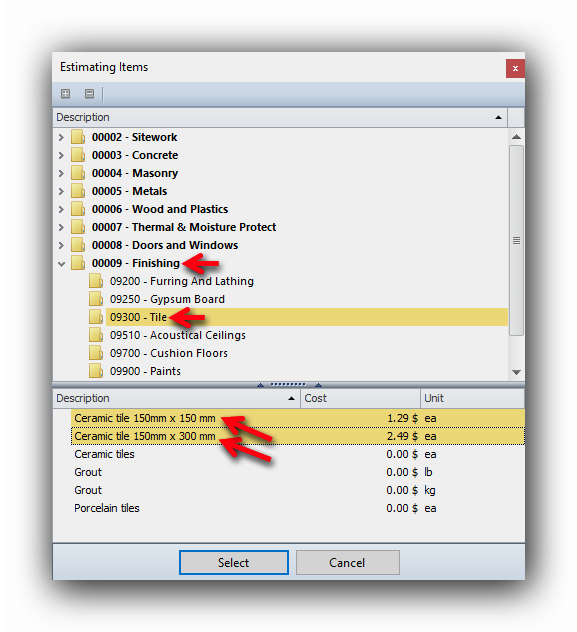Select the 00002 - Sitework tree item
Image resolution: width=577 pixels, height=632 pixels.
134,137
